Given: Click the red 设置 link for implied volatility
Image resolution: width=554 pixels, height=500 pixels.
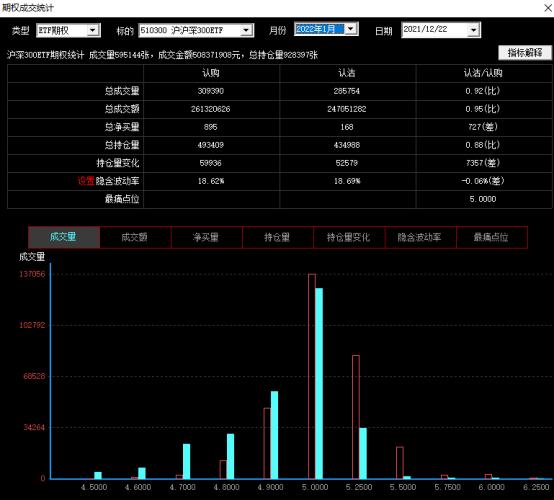Looking at the screenshot, I should coord(86,181).
